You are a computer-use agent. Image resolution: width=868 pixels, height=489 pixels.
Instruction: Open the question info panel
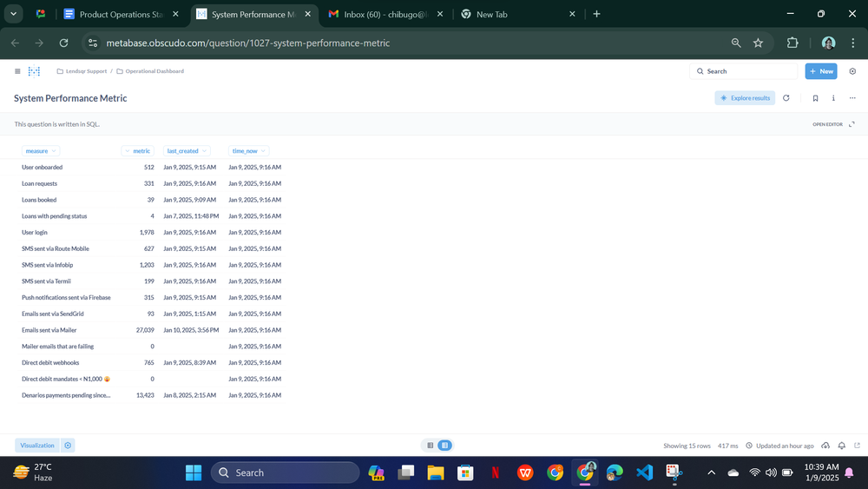click(833, 98)
